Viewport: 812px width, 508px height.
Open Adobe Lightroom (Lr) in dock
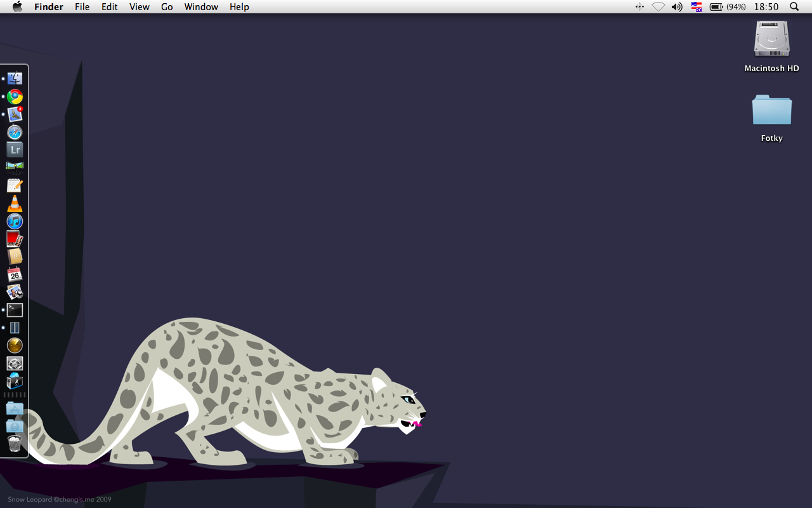point(15,150)
